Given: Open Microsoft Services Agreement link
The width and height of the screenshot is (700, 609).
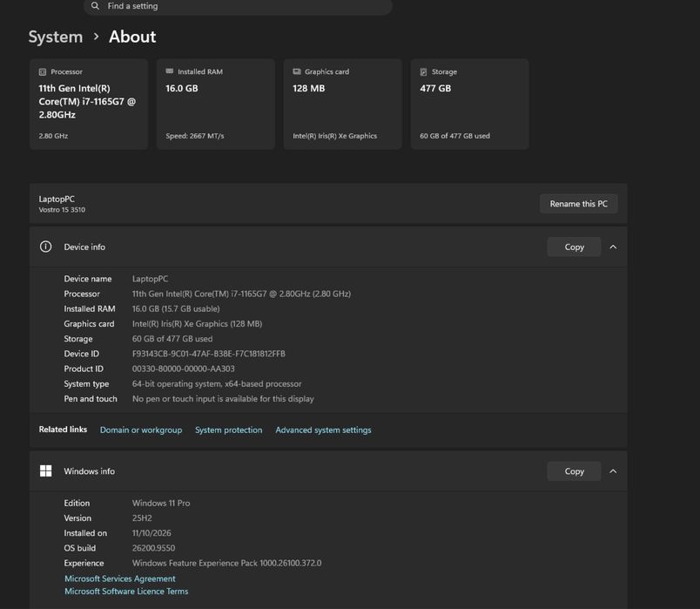Looking at the screenshot, I should point(120,579).
